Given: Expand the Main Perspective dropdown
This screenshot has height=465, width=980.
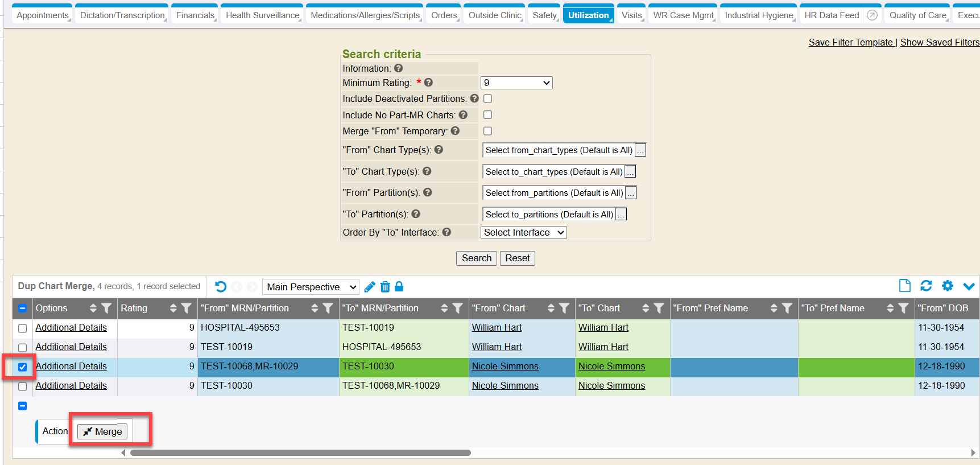Looking at the screenshot, I should pyautogui.click(x=311, y=287).
